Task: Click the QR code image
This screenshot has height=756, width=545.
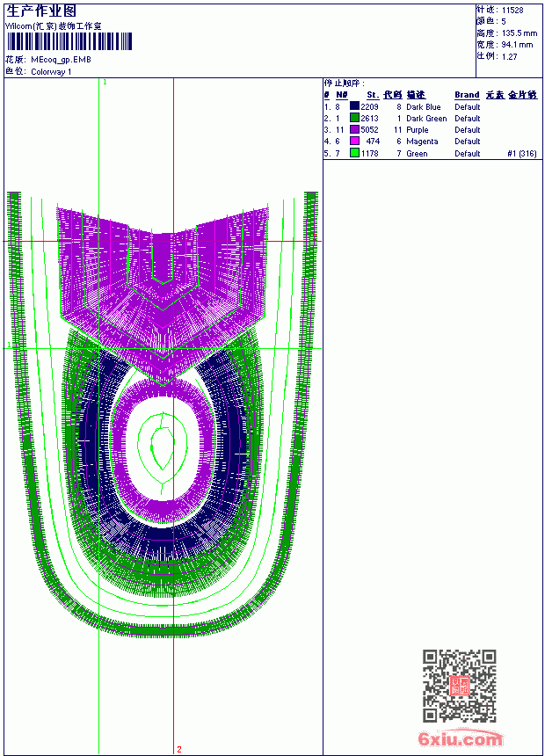Action: coord(460,685)
